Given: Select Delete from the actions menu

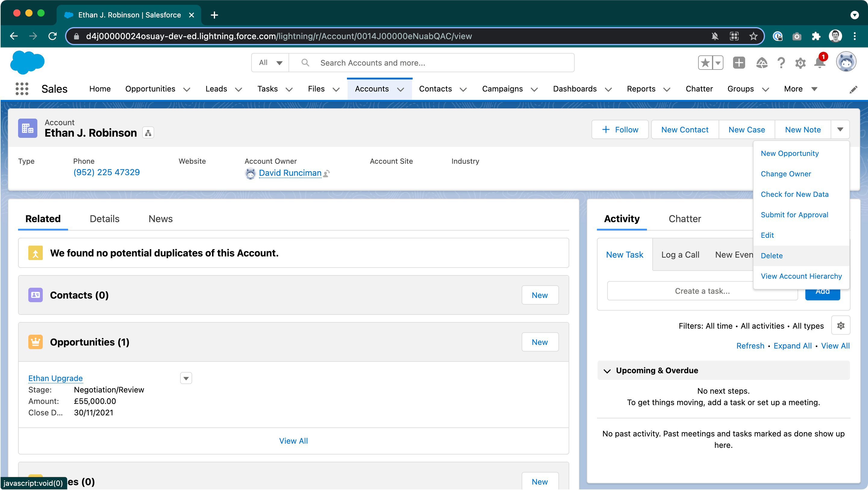Looking at the screenshot, I should pos(772,256).
